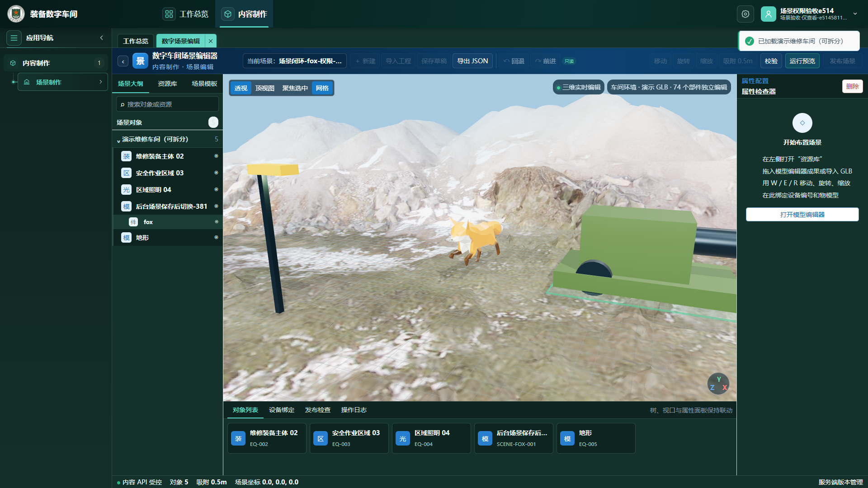The width and height of the screenshot is (868, 488).
Task: Click the green success check icon in toast
Action: tap(750, 41)
